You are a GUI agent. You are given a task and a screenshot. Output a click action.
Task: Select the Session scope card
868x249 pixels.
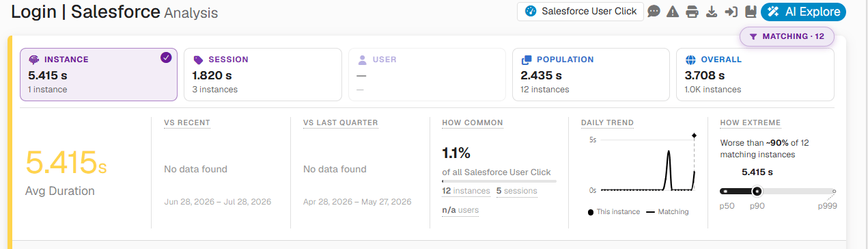pyautogui.click(x=262, y=75)
